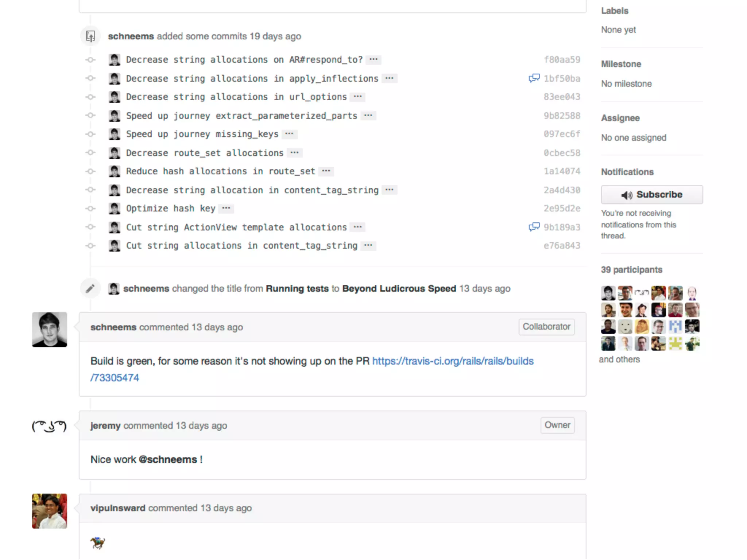Open the travis-ci.org builds link
The image size is (747, 560).
(453, 361)
